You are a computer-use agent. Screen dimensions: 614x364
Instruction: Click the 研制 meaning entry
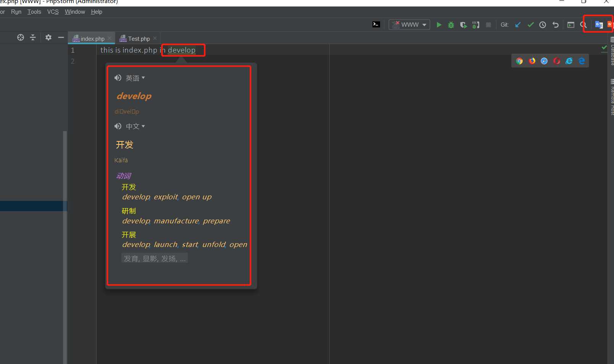(129, 211)
